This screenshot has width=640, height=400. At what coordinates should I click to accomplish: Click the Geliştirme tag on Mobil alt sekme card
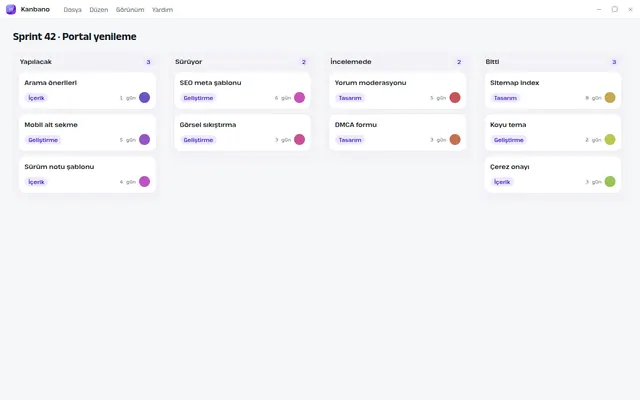coord(43,140)
